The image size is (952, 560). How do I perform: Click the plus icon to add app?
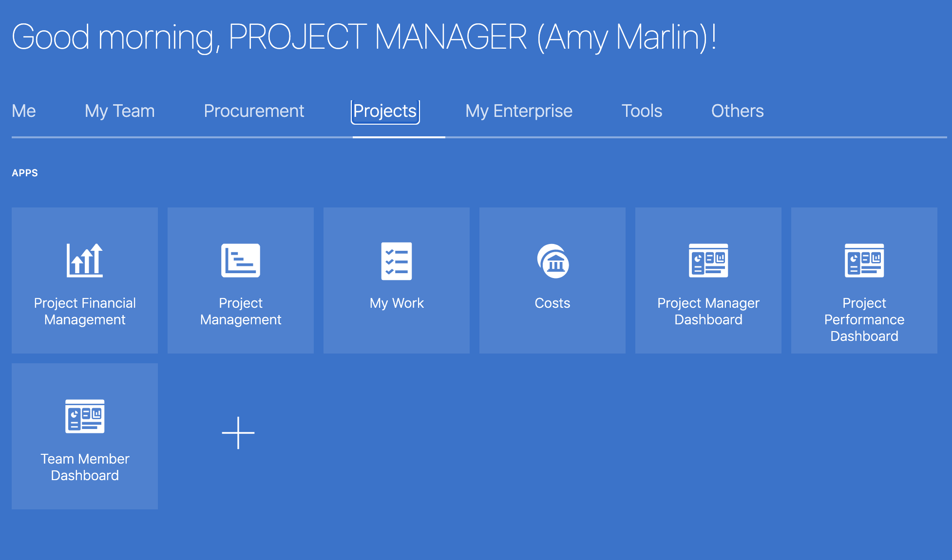[238, 432]
